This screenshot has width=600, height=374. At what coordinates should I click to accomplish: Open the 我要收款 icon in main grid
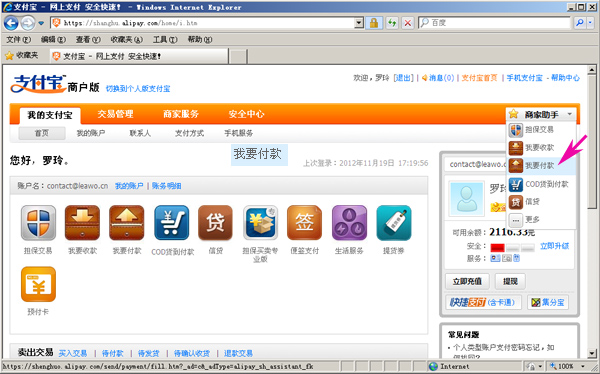click(x=82, y=223)
